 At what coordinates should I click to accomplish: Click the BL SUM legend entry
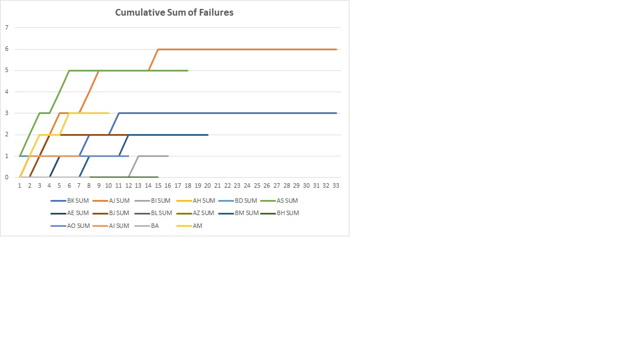point(161,213)
